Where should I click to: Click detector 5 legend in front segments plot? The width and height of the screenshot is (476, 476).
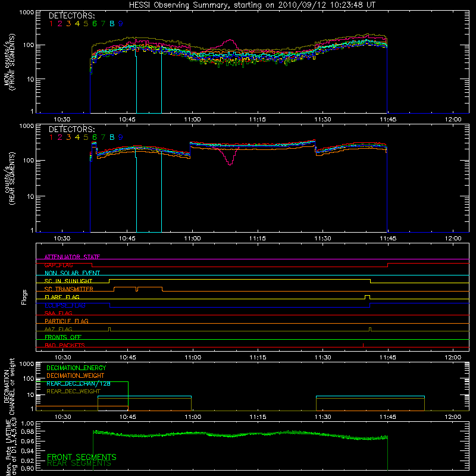[x=86, y=24]
